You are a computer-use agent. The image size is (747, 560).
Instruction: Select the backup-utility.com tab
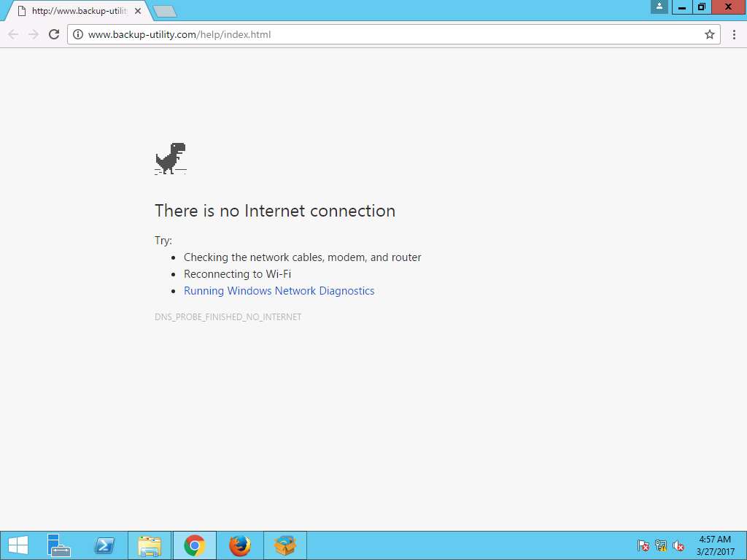(x=79, y=10)
